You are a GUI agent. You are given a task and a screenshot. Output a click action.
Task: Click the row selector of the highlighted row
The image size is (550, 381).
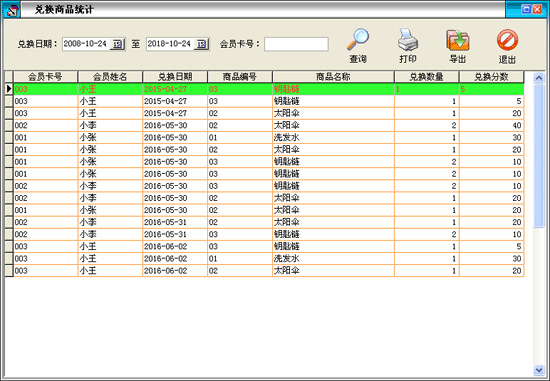[x=9, y=89]
